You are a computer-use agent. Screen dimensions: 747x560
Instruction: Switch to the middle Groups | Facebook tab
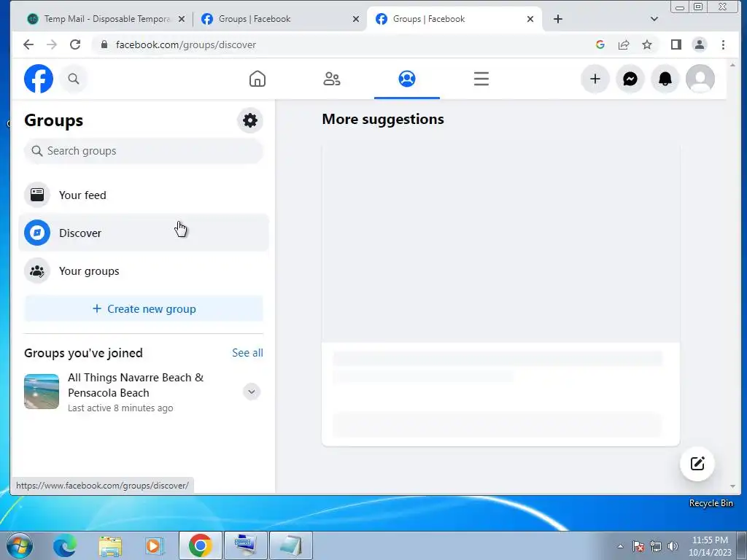[x=280, y=19]
